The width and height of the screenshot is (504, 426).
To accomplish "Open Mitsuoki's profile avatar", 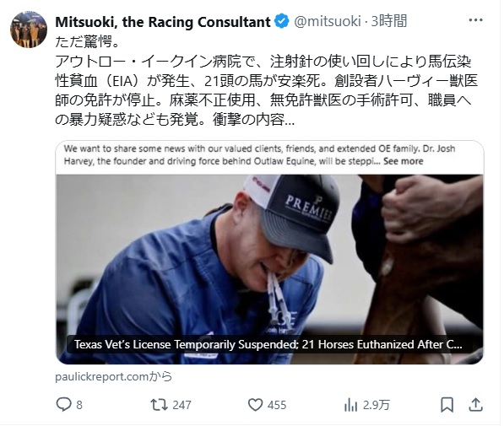I will click(x=29, y=30).
